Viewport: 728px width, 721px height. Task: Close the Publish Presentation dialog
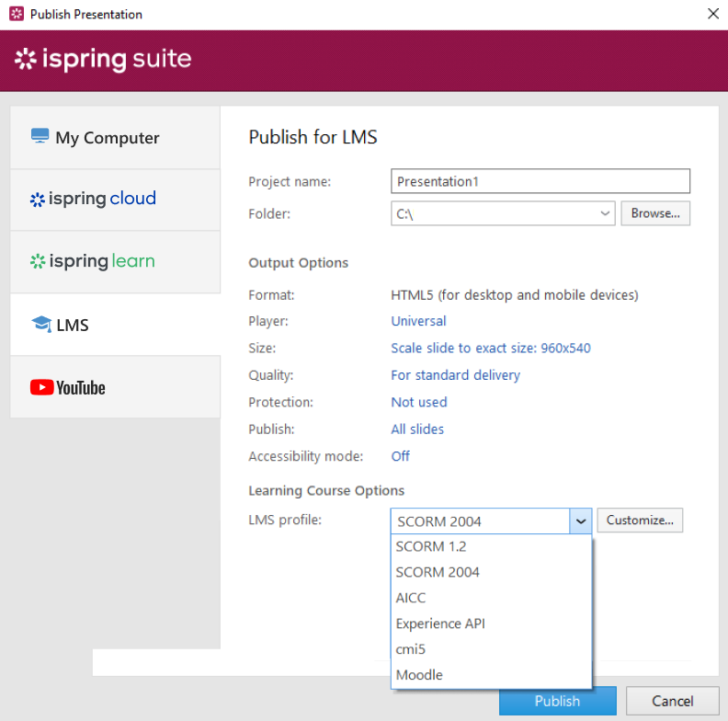click(x=713, y=14)
